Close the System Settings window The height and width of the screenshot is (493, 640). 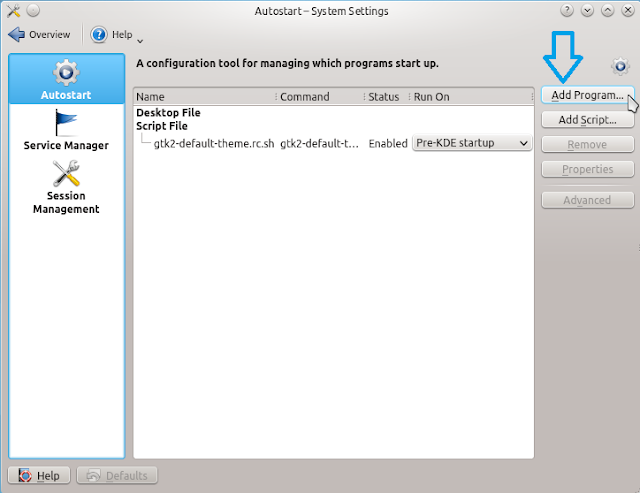click(x=628, y=11)
